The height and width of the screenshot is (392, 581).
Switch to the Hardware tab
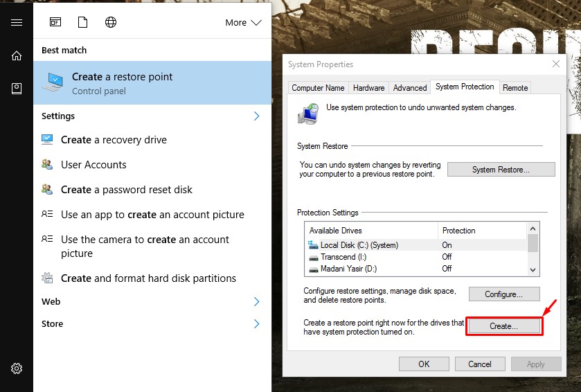tap(368, 88)
